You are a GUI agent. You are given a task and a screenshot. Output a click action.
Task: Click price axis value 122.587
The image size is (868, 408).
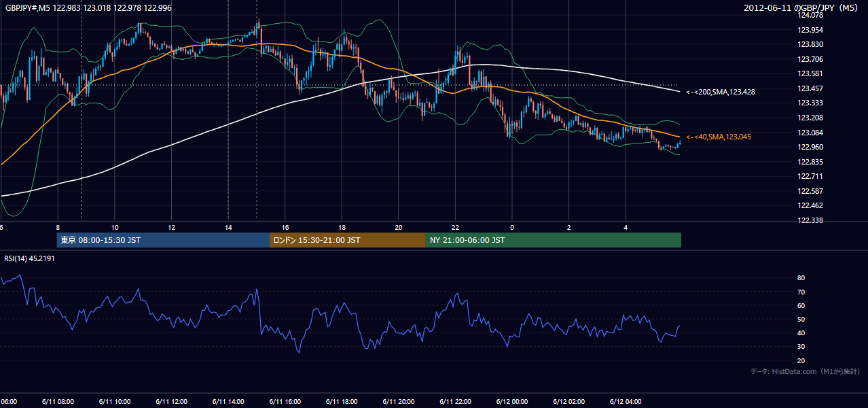point(811,191)
